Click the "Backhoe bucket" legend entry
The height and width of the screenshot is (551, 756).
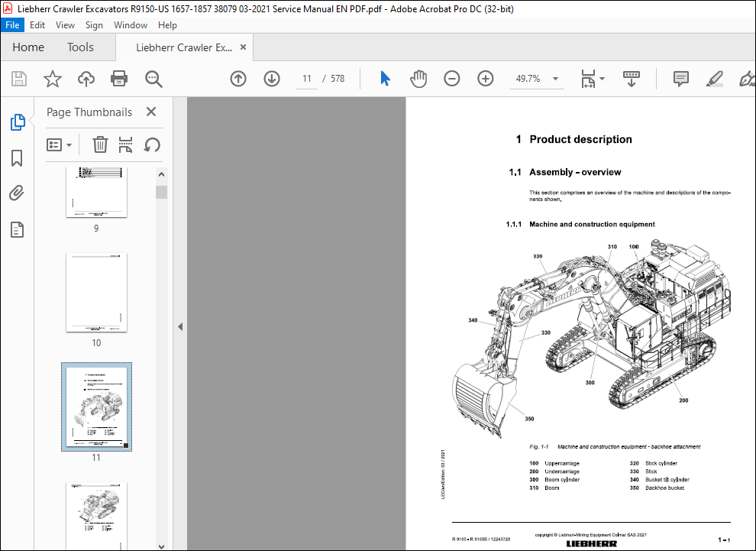[x=665, y=488]
